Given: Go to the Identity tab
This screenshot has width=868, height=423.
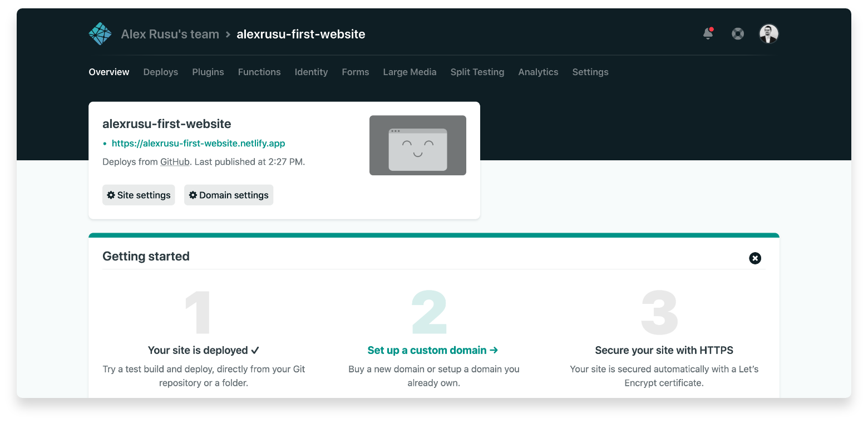Looking at the screenshot, I should [x=311, y=72].
